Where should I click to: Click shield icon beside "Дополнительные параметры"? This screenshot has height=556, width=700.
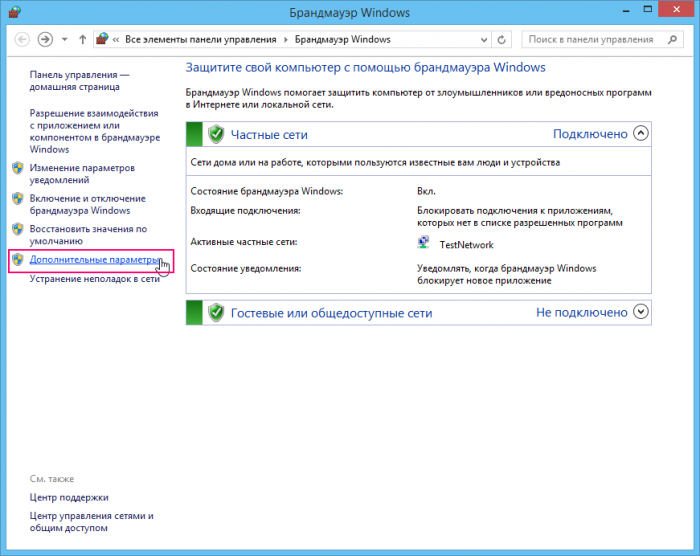(18, 259)
